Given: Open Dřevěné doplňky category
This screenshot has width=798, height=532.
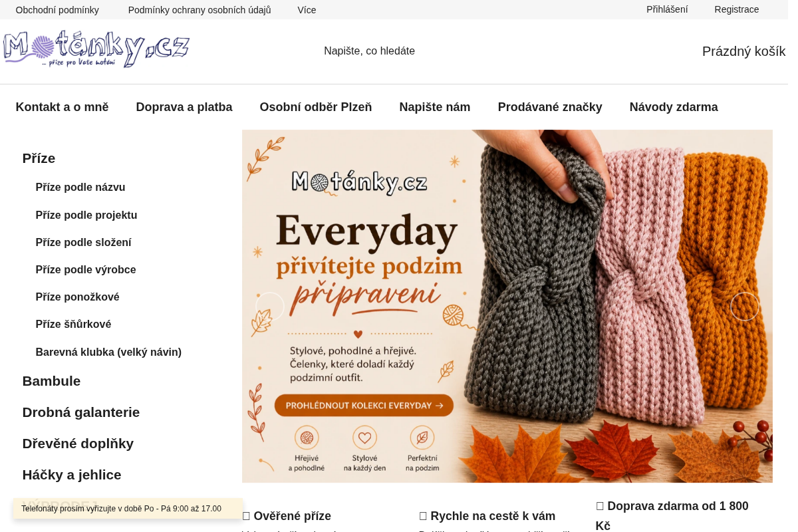Looking at the screenshot, I should coord(78,444).
